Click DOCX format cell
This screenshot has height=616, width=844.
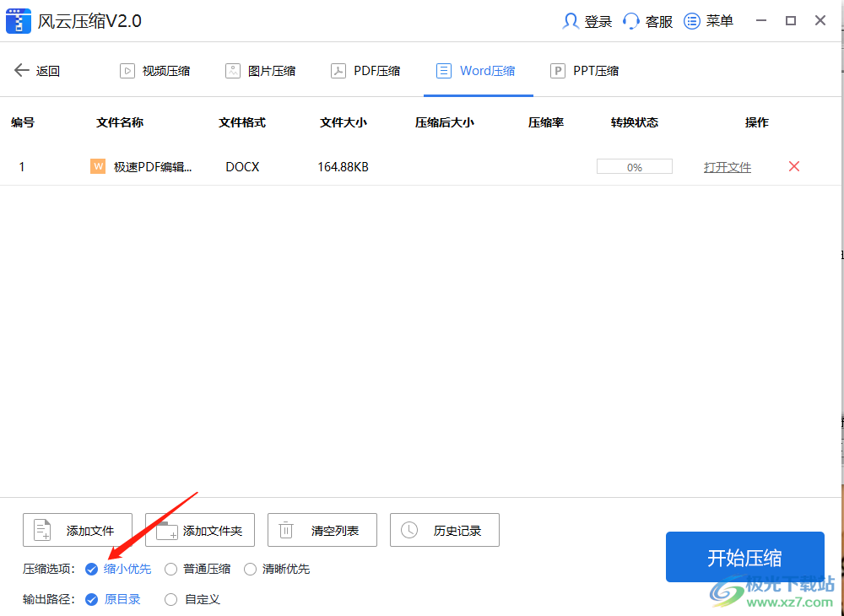coord(242,167)
